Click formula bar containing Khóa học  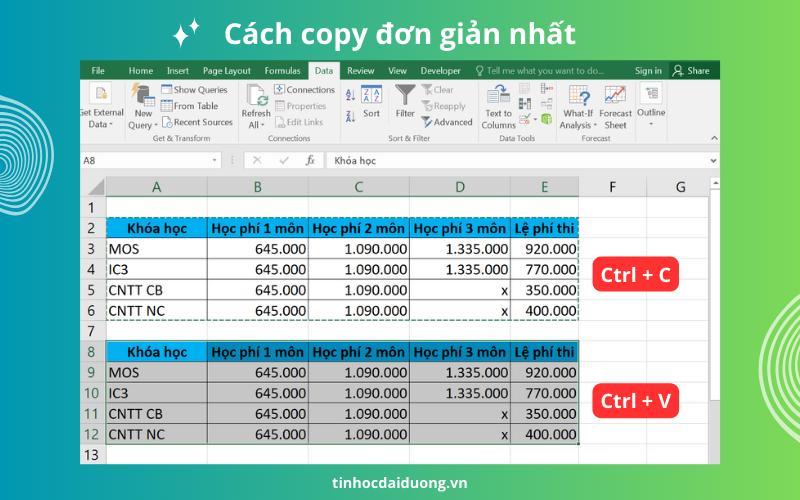pyautogui.click(x=517, y=160)
